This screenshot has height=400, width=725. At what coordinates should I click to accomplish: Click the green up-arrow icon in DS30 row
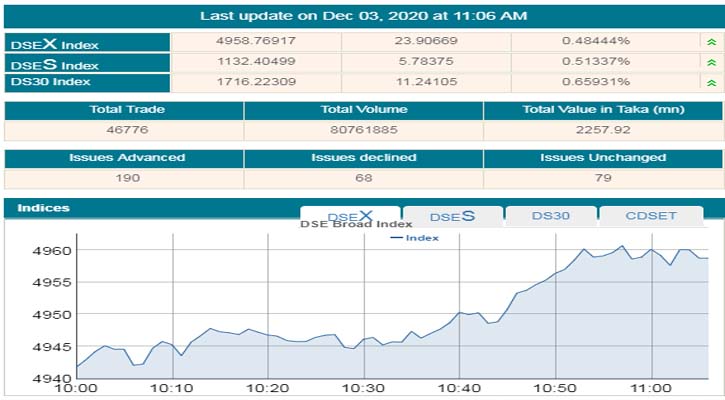point(709,83)
